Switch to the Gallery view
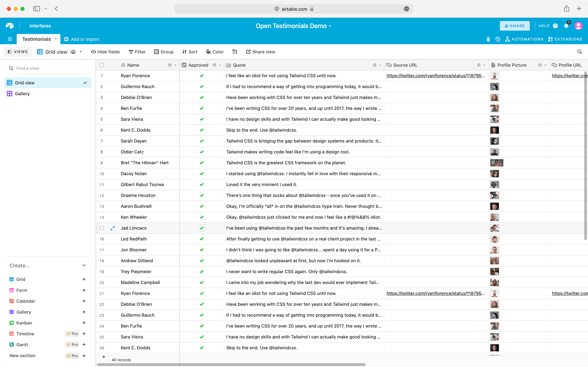This screenshot has width=588, height=367. pyautogui.click(x=22, y=94)
